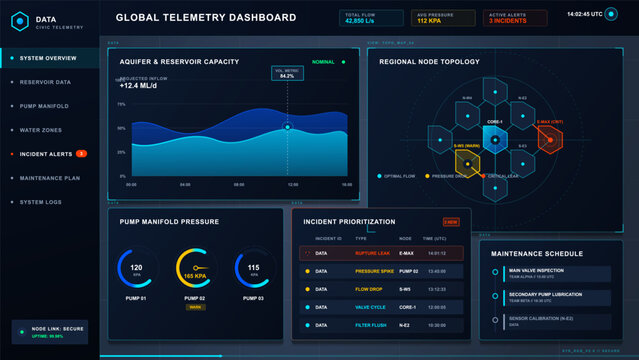This screenshot has height=360, width=639.
Task: Click the Pump 03 pressure gauge
Action: click(x=253, y=268)
